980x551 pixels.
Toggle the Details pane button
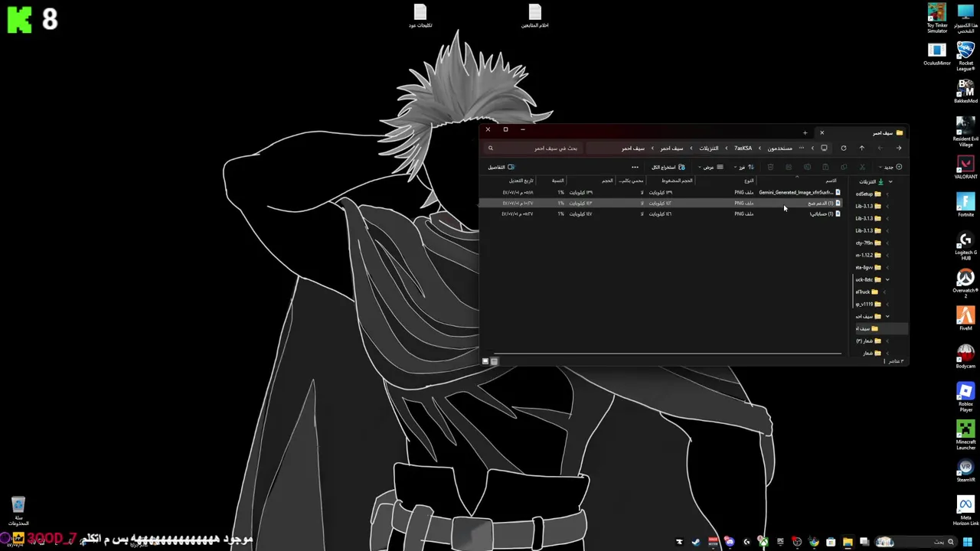tap(501, 167)
